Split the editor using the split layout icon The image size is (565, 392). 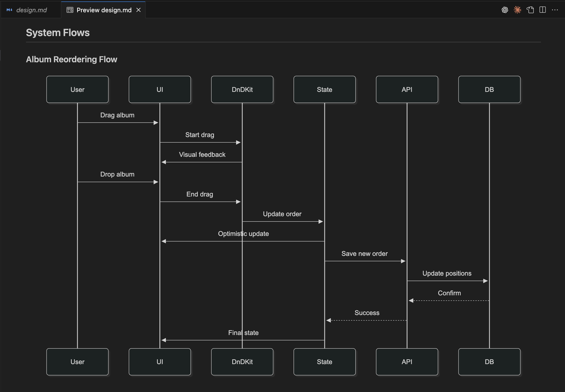[542, 10]
